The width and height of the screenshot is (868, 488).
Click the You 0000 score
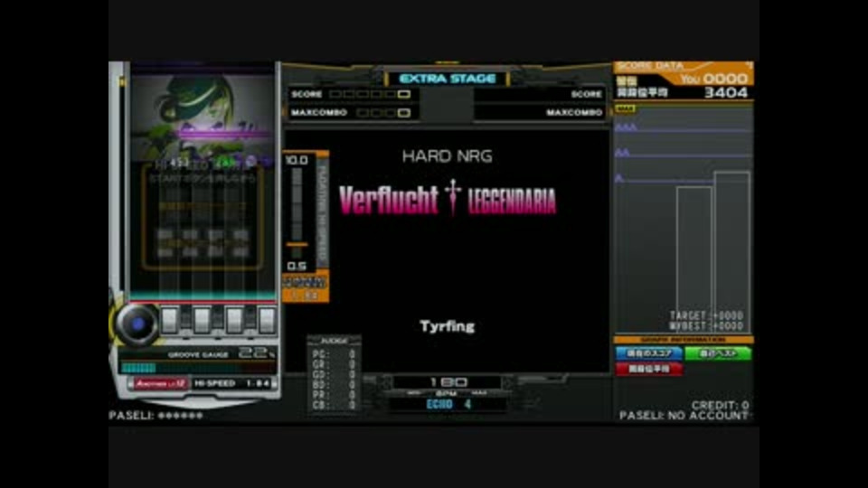(714, 80)
